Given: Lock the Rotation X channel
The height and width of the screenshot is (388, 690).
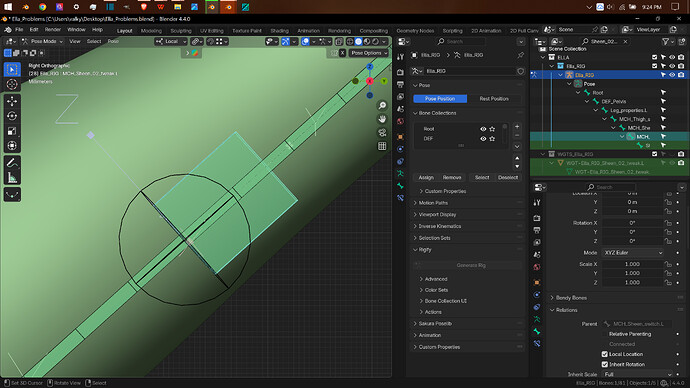Looking at the screenshot, I should click(x=668, y=223).
